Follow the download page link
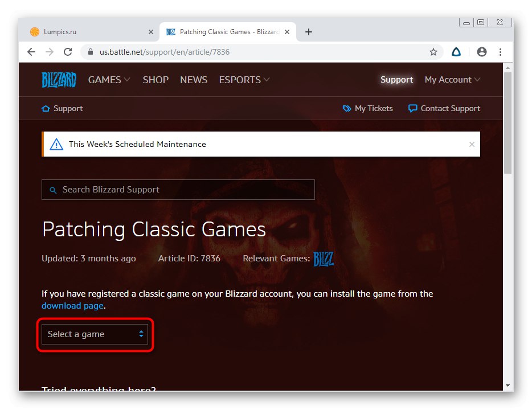The width and height of the screenshot is (532, 410). (72, 306)
